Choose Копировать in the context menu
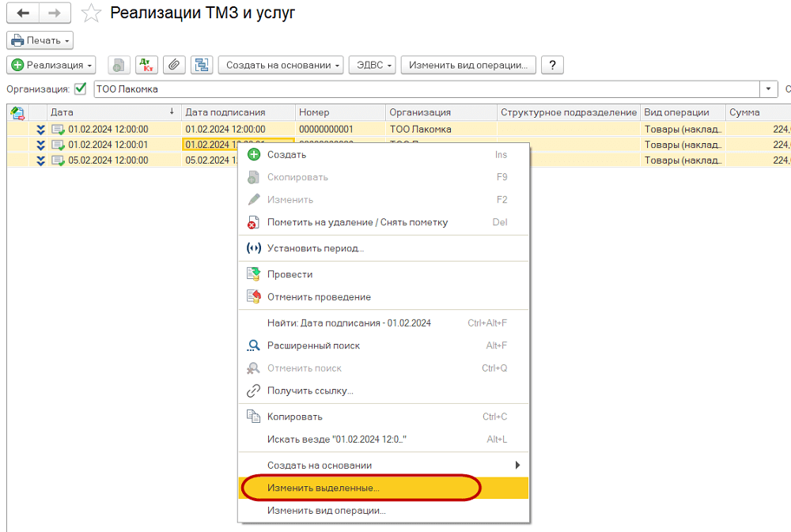This screenshot has height=532, width=791. click(384, 417)
